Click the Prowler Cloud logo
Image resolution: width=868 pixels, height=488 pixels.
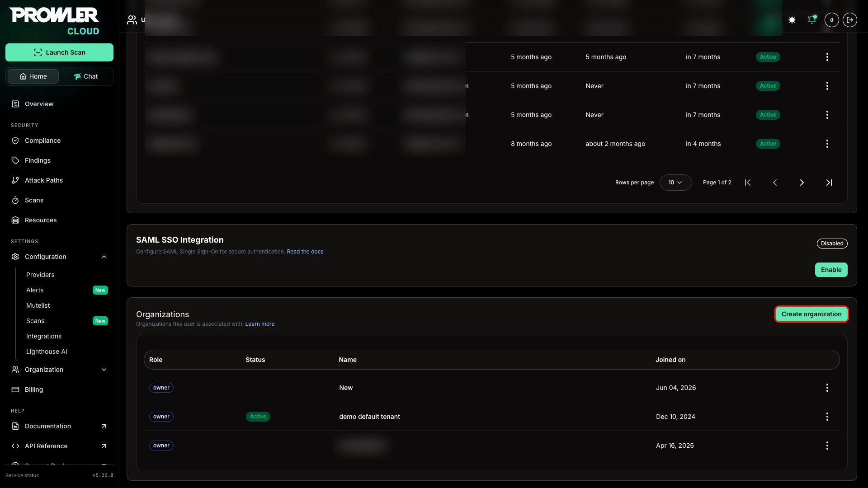(x=54, y=21)
